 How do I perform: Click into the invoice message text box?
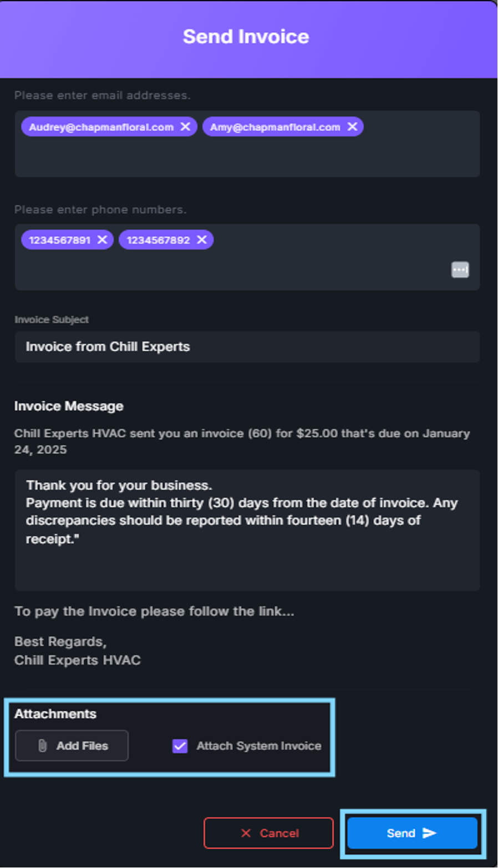247,565
